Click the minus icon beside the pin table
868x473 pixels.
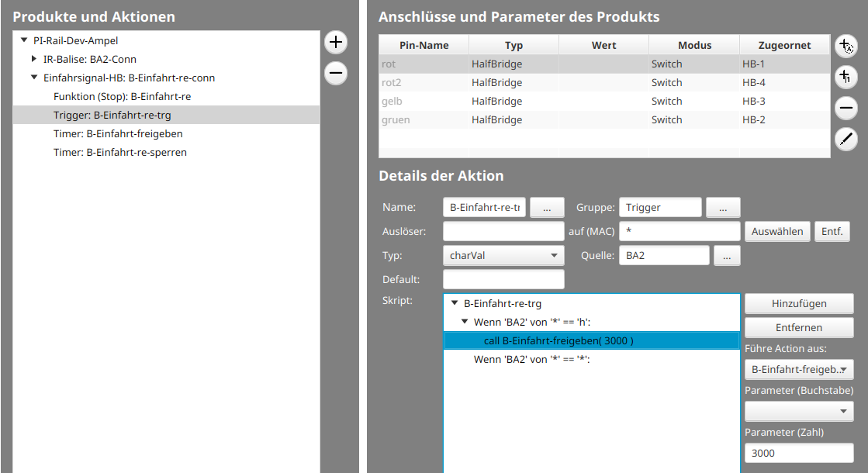pyautogui.click(x=846, y=108)
